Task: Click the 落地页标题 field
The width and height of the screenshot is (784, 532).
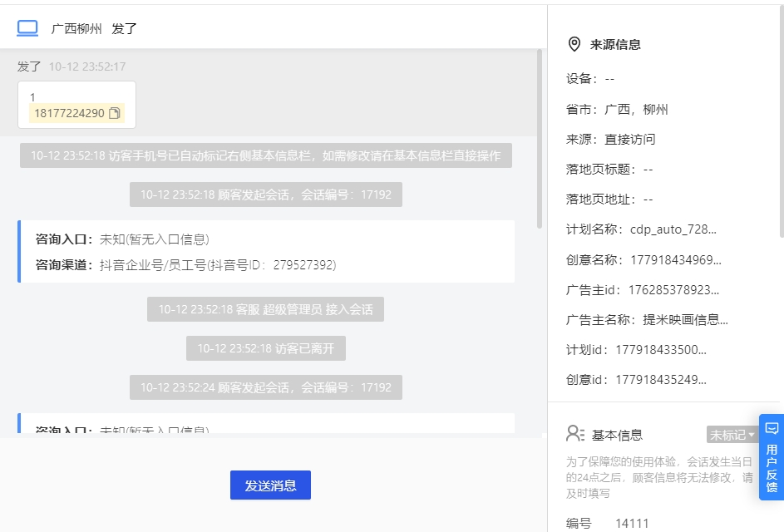Action: click(609, 170)
